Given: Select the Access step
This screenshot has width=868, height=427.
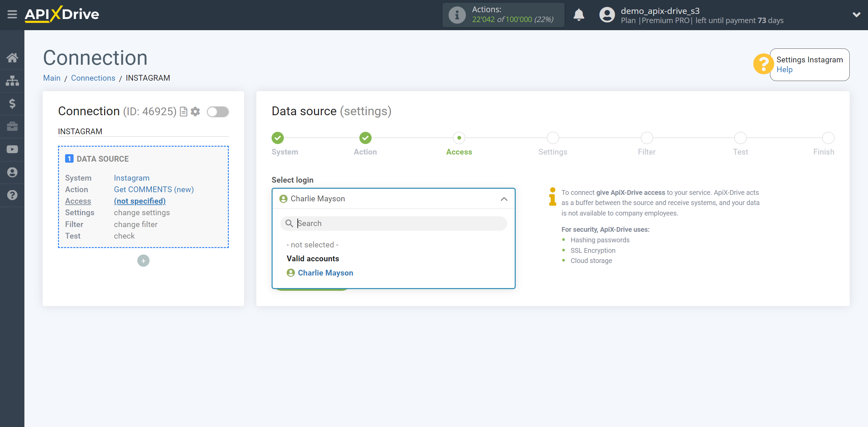Looking at the screenshot, I should (459, 138).
